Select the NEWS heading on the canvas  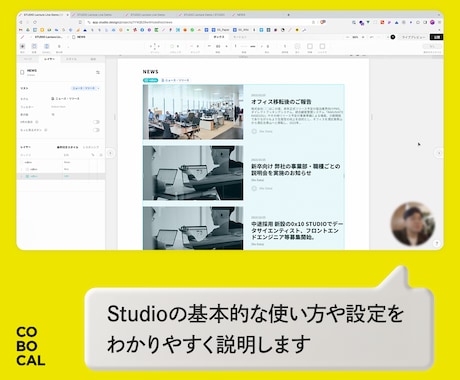pyautogui.click(x=151, y=72)
